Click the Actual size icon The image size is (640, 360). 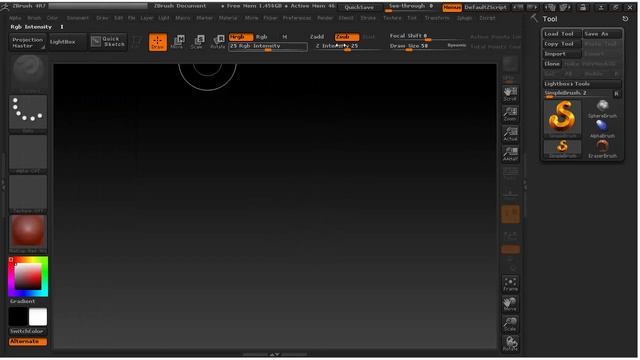(x=510, y=134)
